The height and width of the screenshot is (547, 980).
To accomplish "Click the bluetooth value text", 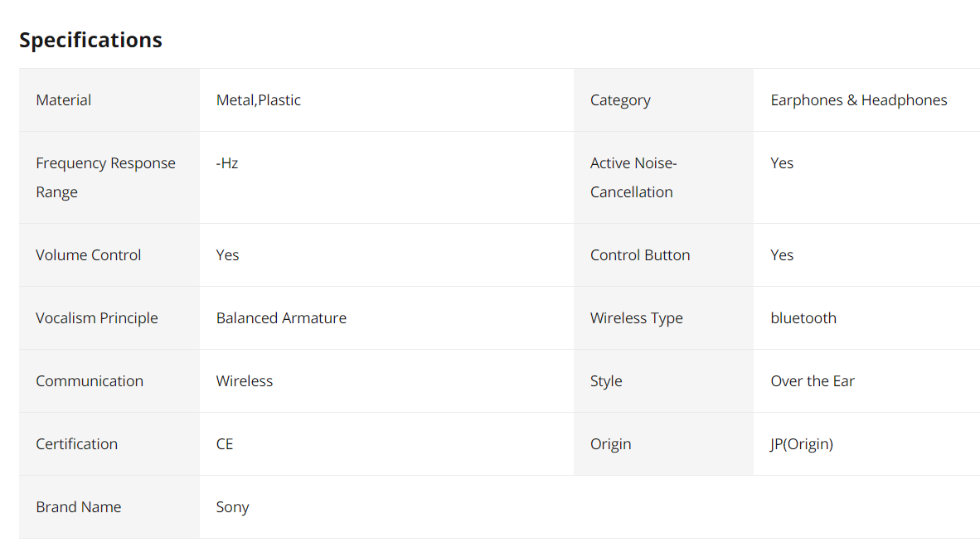I will [803, 318].
